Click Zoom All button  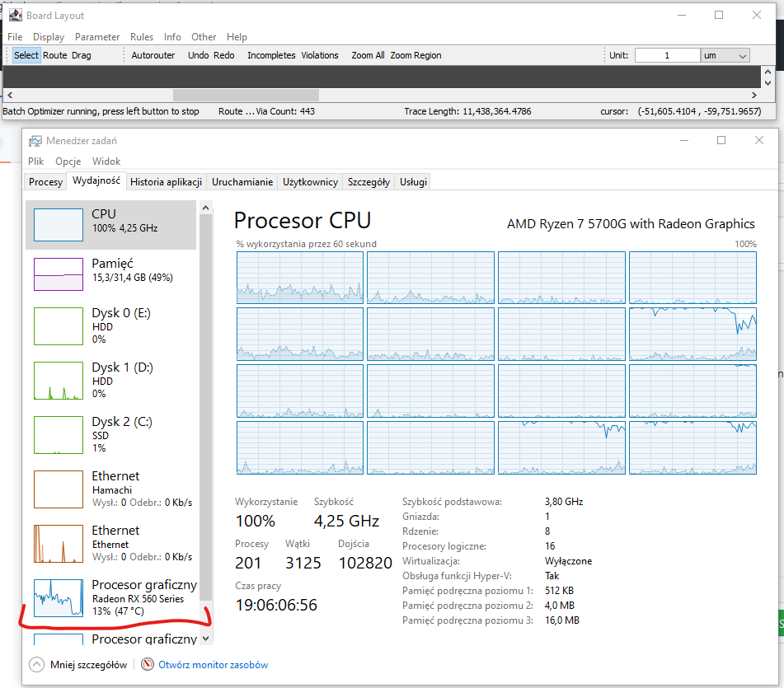pos(368,55)
